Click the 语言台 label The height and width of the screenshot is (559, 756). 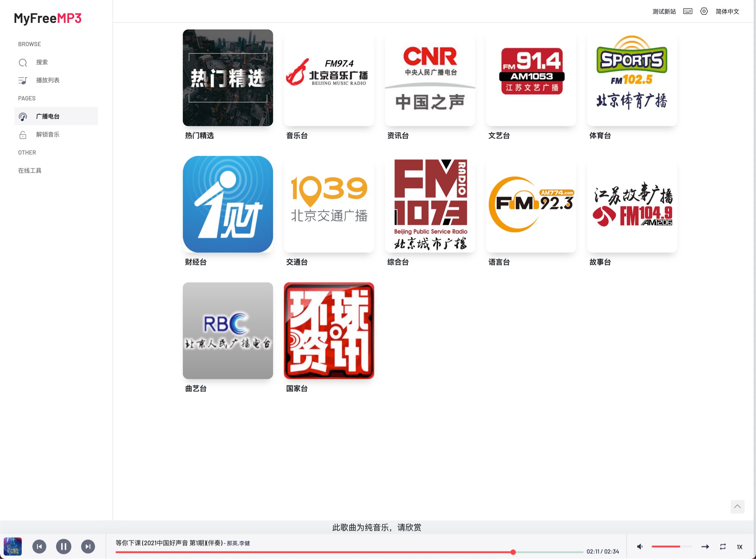[x=499, y=262]
